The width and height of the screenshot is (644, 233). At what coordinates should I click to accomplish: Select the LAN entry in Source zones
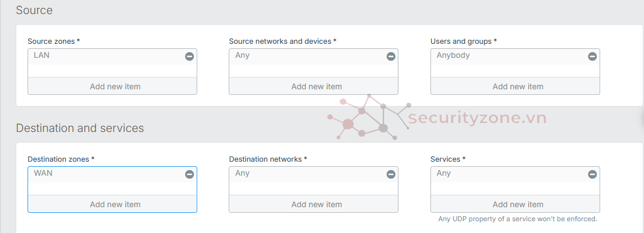[x=42, y=56]
